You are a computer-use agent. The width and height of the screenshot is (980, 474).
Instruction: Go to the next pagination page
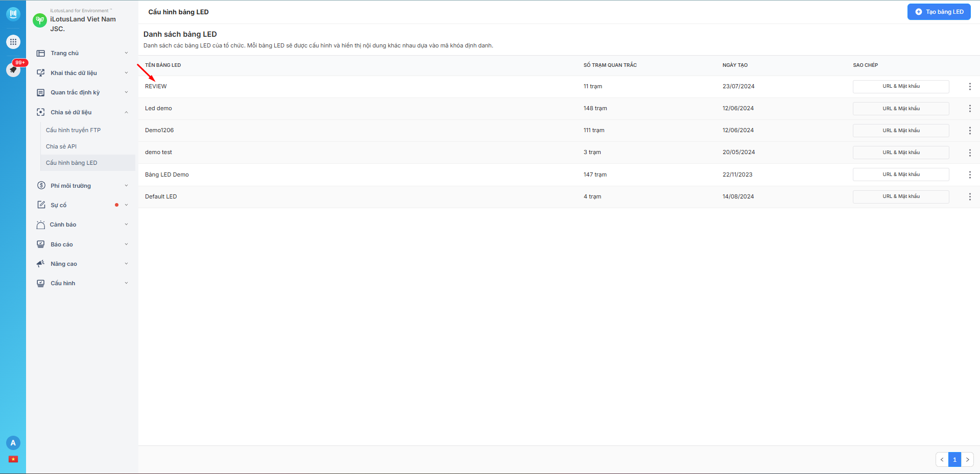(x=967, y=460)
